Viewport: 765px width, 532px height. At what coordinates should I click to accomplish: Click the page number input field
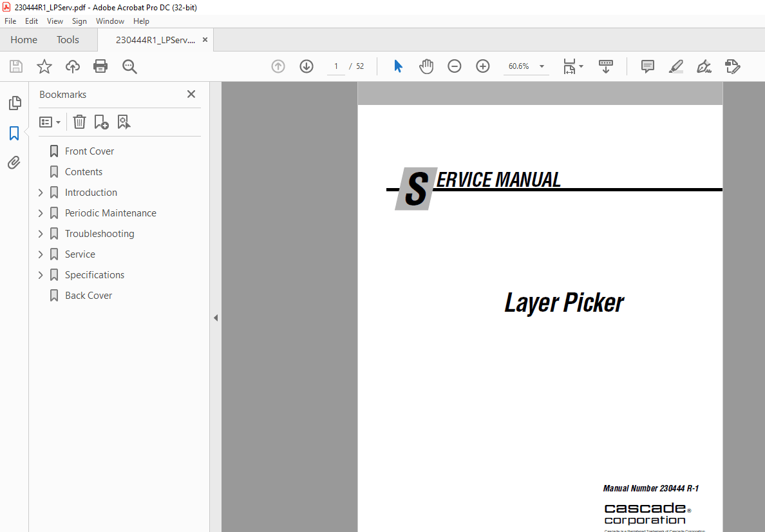[335, 66]
